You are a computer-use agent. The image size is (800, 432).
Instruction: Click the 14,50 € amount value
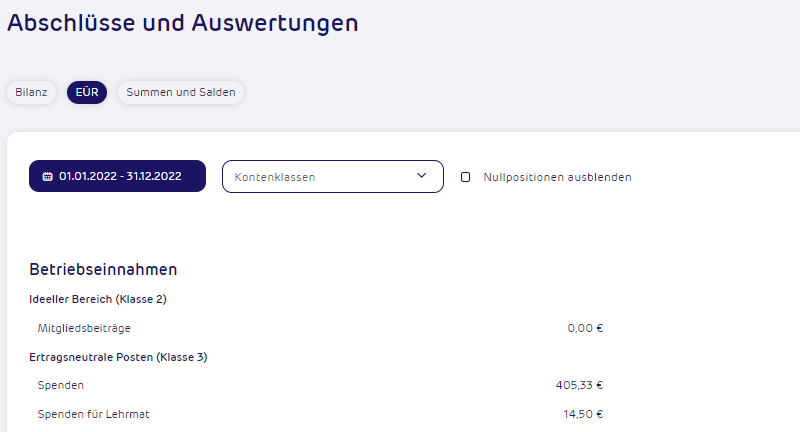(583, 414)
